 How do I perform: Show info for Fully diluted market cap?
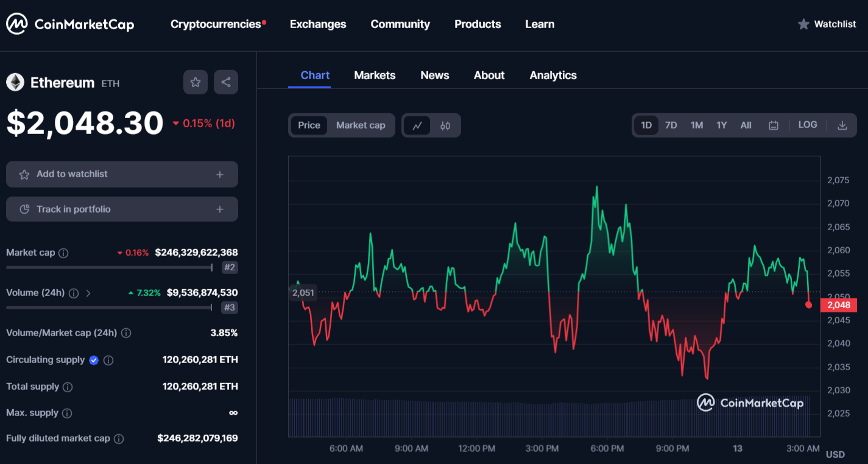119,438
